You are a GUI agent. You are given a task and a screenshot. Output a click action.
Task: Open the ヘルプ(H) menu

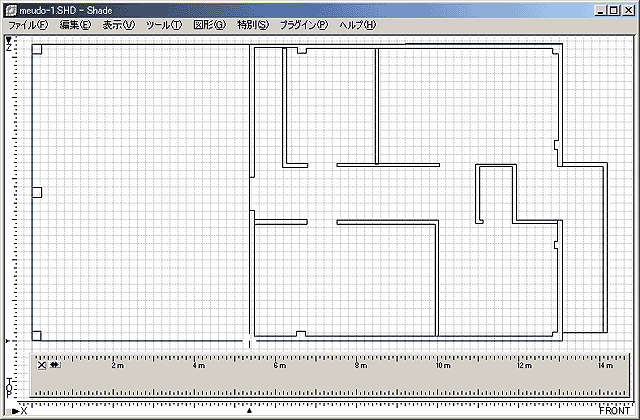[x=357, y=25]
